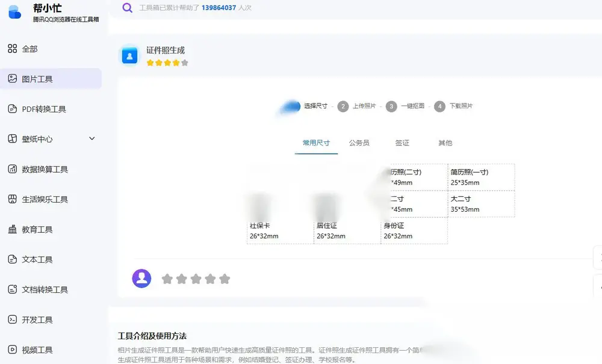
Task: Open the 全部 menu label
Action: [29, 49]
